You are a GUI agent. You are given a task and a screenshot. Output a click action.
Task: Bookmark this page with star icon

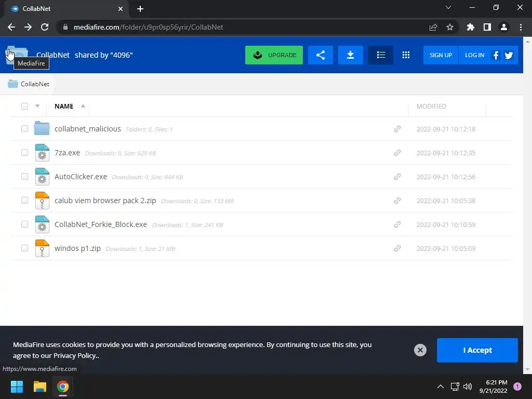(450, 27)
